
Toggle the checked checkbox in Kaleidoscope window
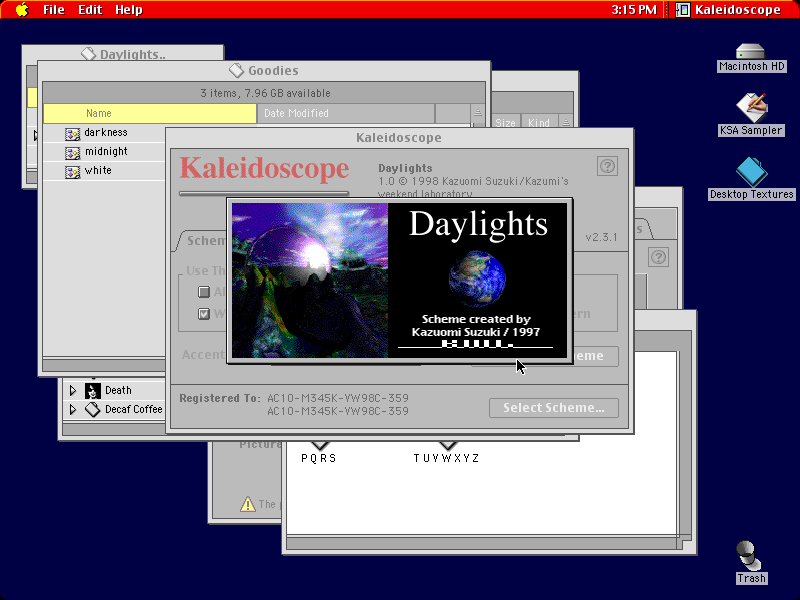(204, 314)
